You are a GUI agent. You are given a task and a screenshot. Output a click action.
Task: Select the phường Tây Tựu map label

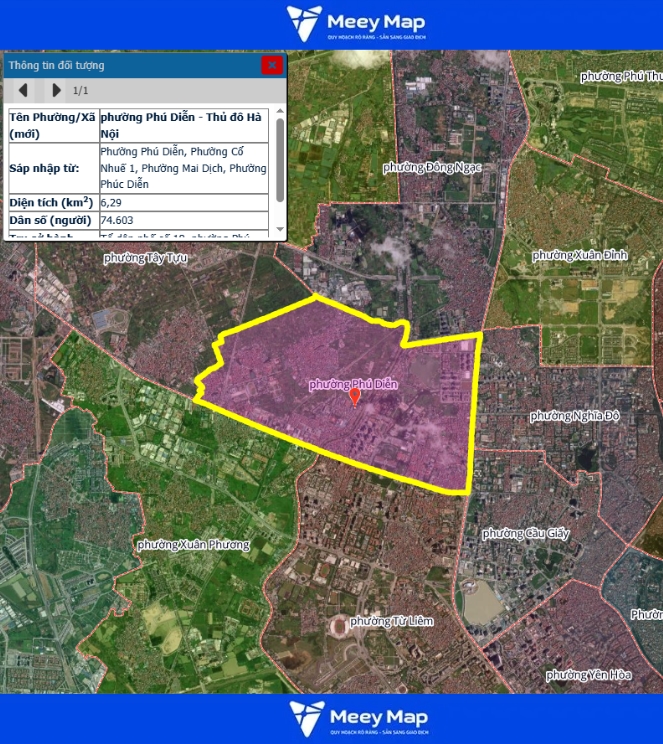pos(146,258)
